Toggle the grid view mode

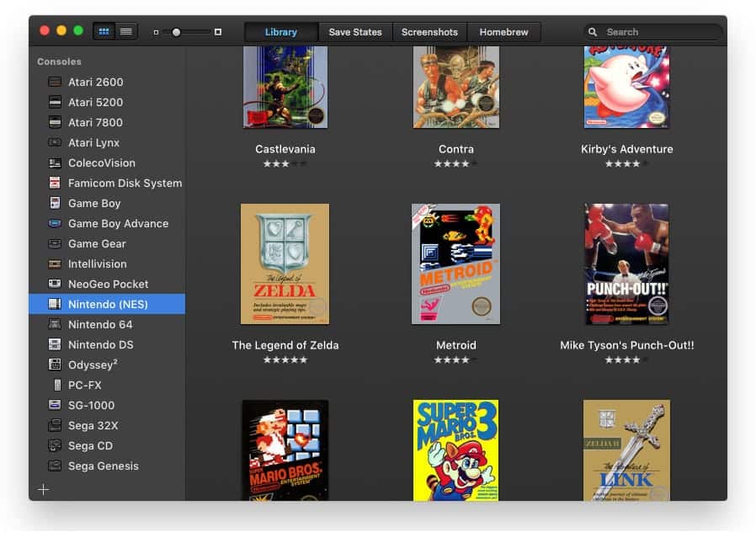104,30
